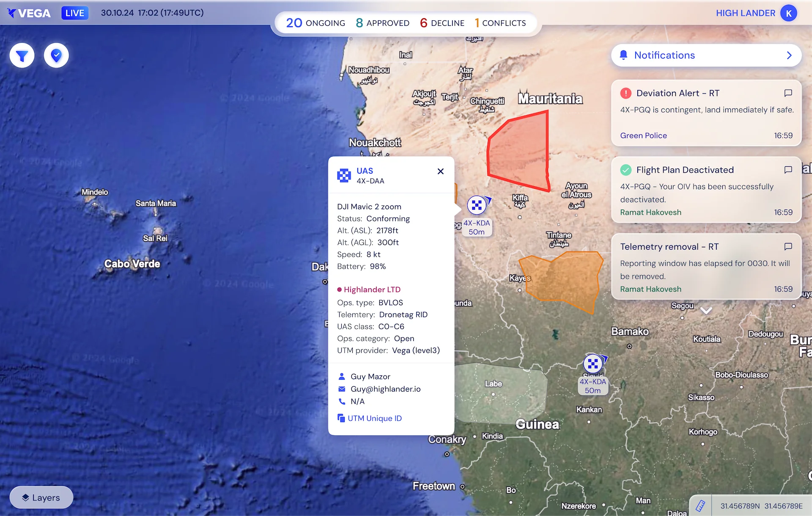This screenshot has height=516, width=812.
Task: Show the 6 Decline flights tab
Action: (x=442, y=23)
